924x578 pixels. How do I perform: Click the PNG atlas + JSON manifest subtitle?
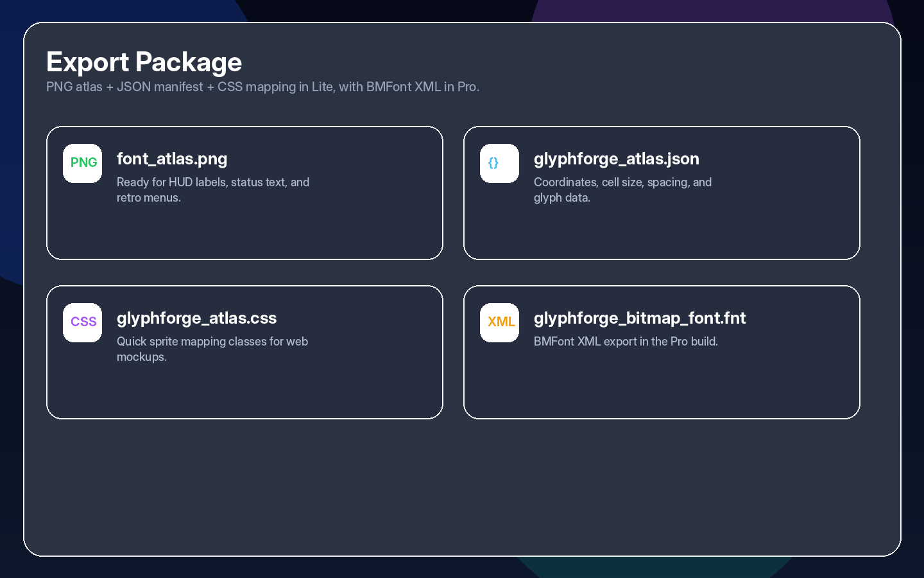[262, 87]
